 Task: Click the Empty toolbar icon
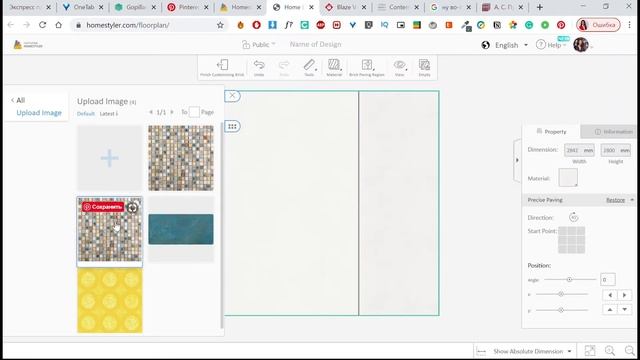(x=424, y=68)
